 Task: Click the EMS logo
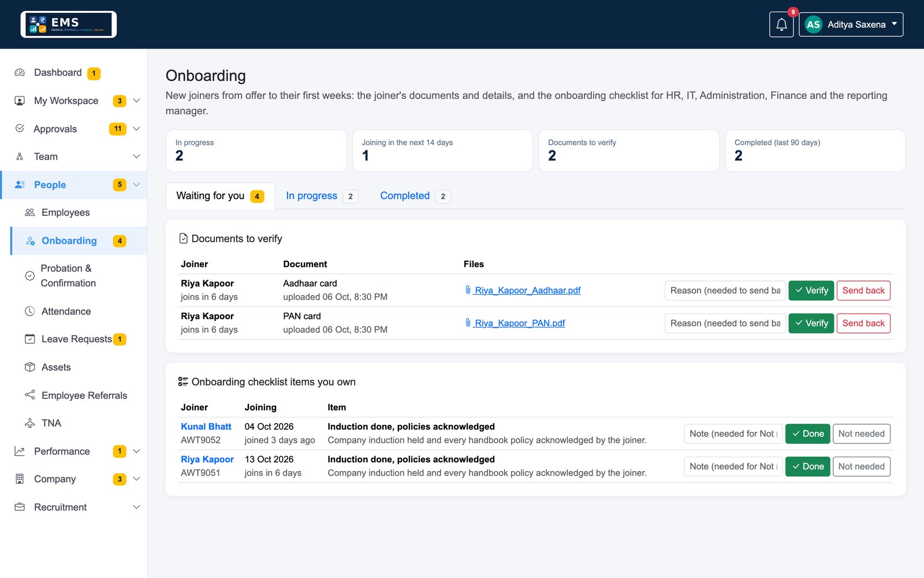click(69, 24)
